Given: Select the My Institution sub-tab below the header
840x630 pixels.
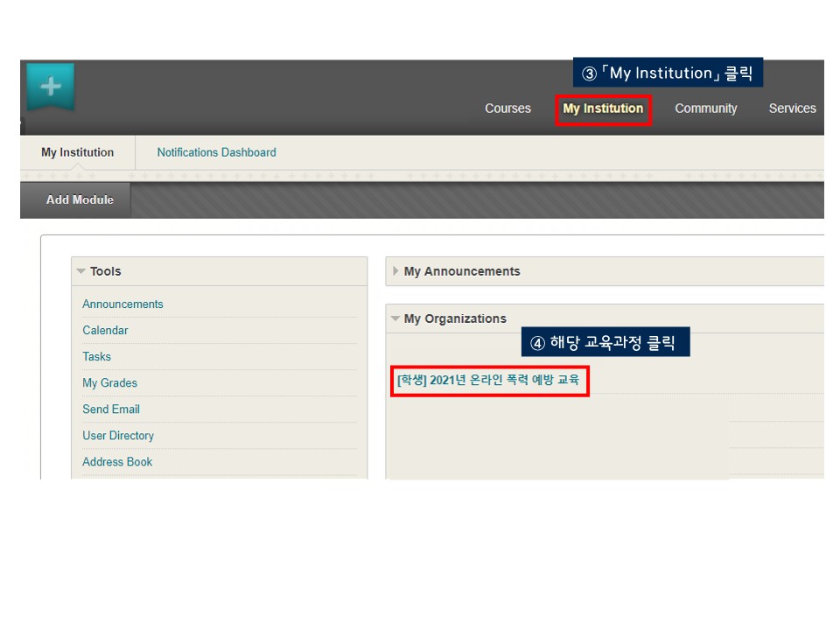Looking at the screenshot, I should point(77,152).
